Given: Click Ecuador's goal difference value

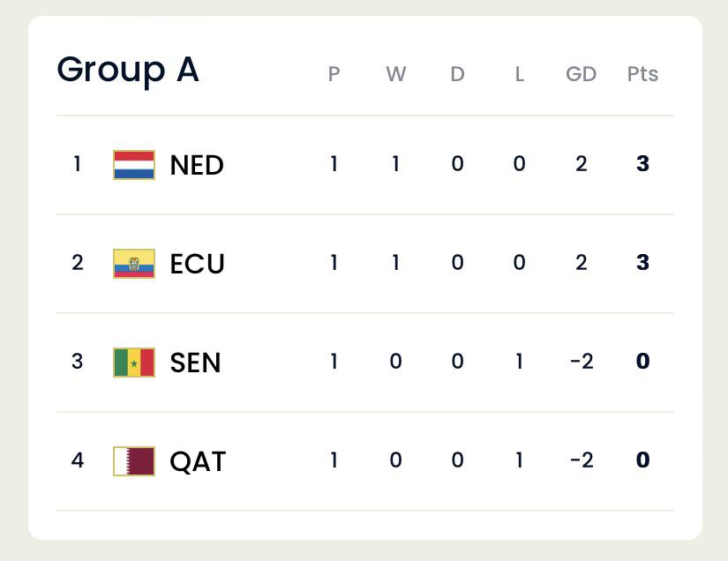Looking at the screenshot, I should (x=581, y=263).
